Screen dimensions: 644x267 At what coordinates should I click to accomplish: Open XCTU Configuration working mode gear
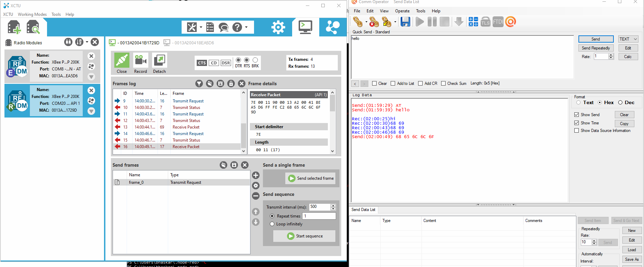(278, 27)
